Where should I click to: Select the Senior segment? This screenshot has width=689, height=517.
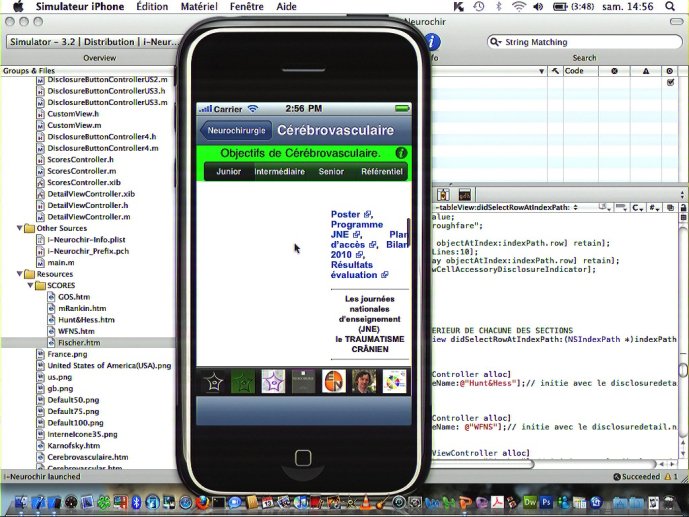point(331,172)
